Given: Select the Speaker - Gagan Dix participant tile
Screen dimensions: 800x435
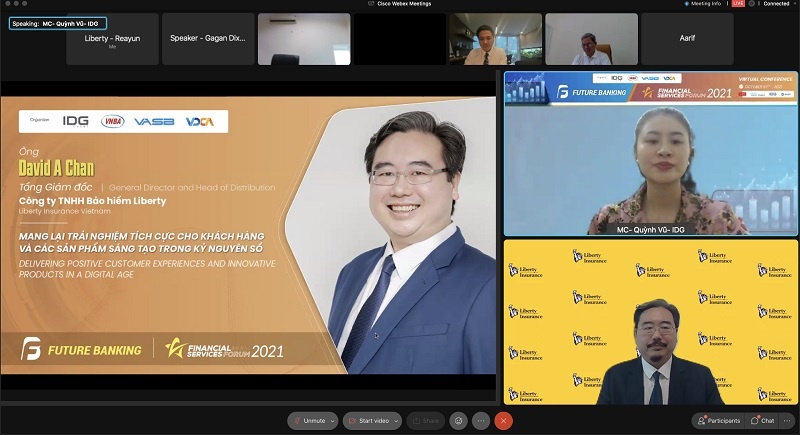Looking at the screenshot, I should point(208,39).
